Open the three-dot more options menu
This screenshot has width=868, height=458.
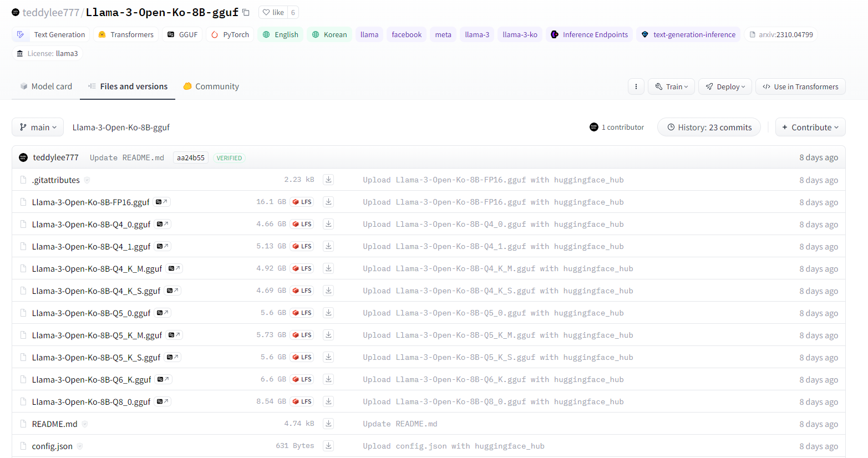pos(636,86)
